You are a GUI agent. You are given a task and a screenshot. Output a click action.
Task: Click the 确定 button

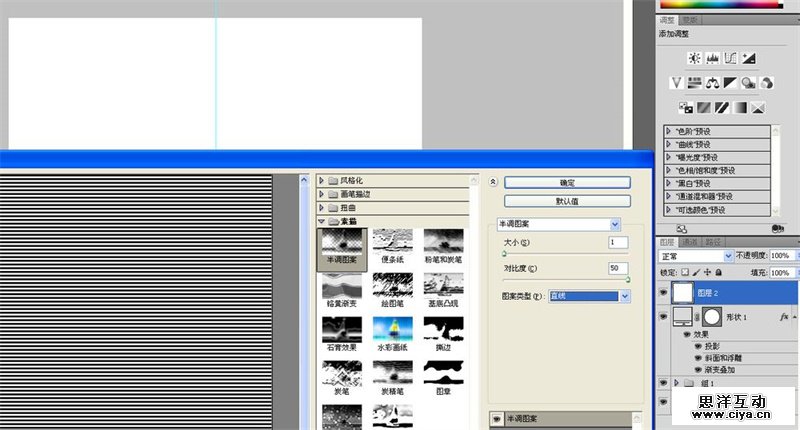point(567,183)
